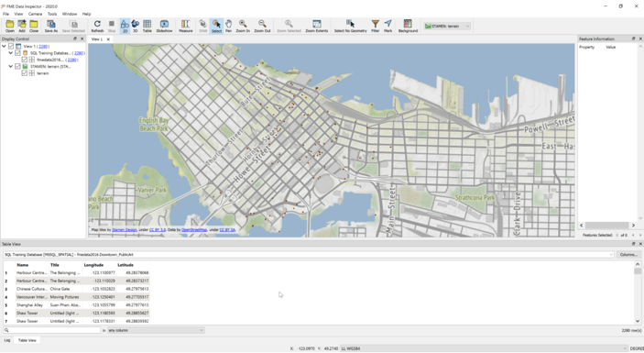Open the Background map settings icon
This screenshot has height=353, width=644.
click(x=408, y=27)
